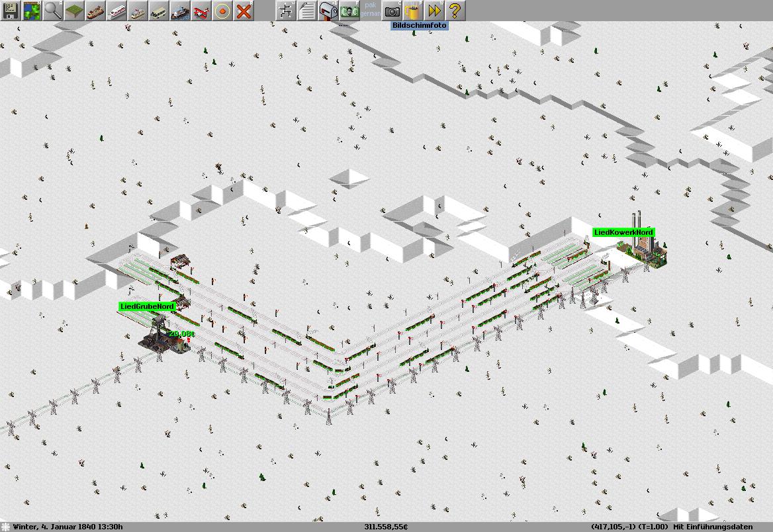Click the LiedGrubeNord station label
The width and height of the screenshot is (773, 532).
tap(147, 306)
